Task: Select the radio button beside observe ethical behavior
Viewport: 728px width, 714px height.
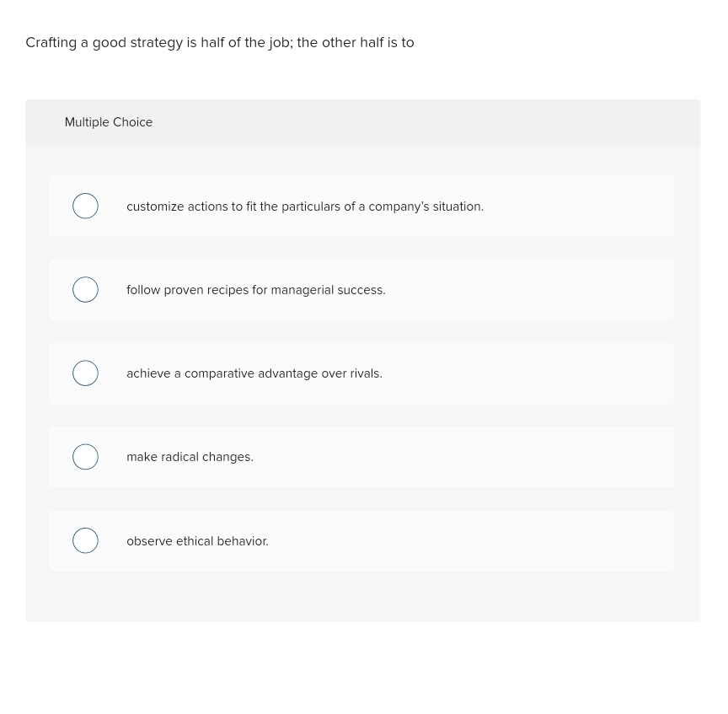Action: tap(85, 540)
